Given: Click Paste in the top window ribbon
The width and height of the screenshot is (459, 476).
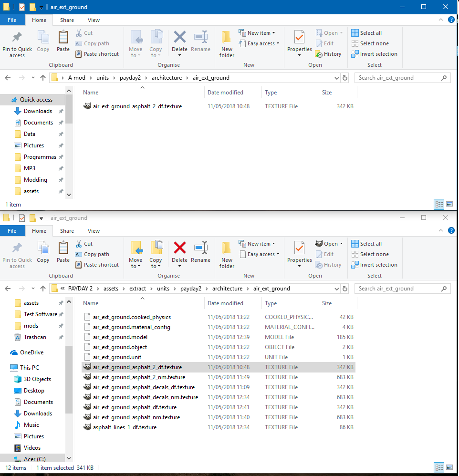Looking at the screenshot, I should point(63,41).
